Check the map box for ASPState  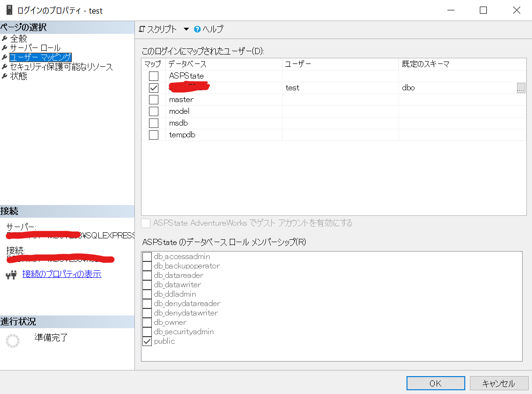pyautogui.click(x=154, y=76)
